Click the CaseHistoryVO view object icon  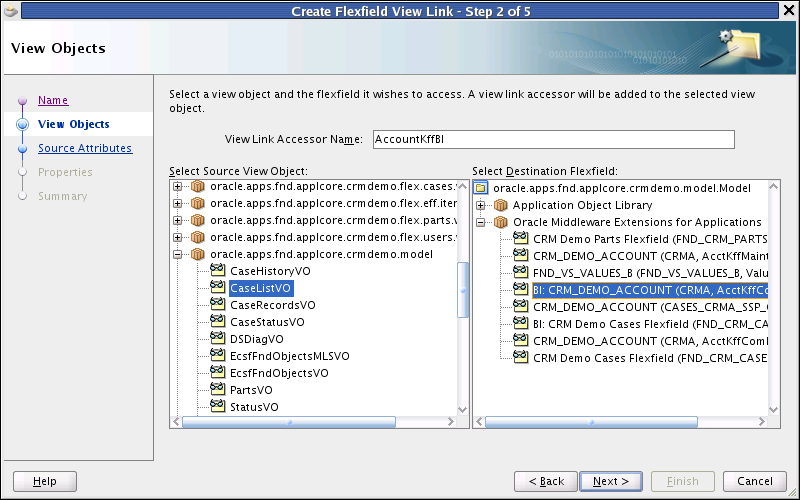tap(217, 270)
